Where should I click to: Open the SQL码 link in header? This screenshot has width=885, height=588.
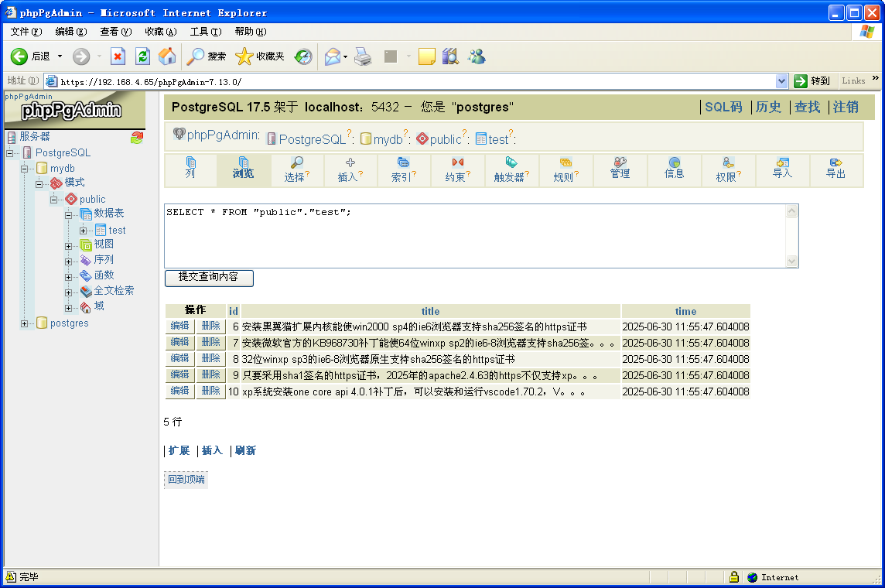click(723, 107)
